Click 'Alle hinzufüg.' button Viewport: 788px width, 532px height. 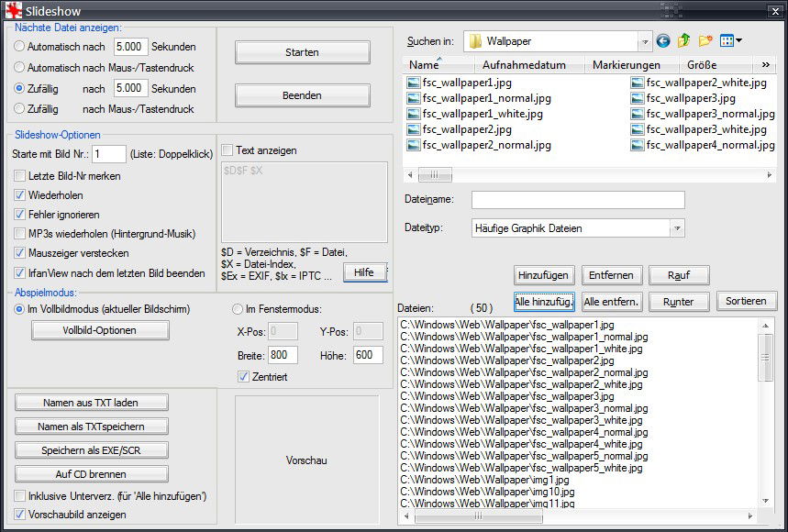click(544, 302)
